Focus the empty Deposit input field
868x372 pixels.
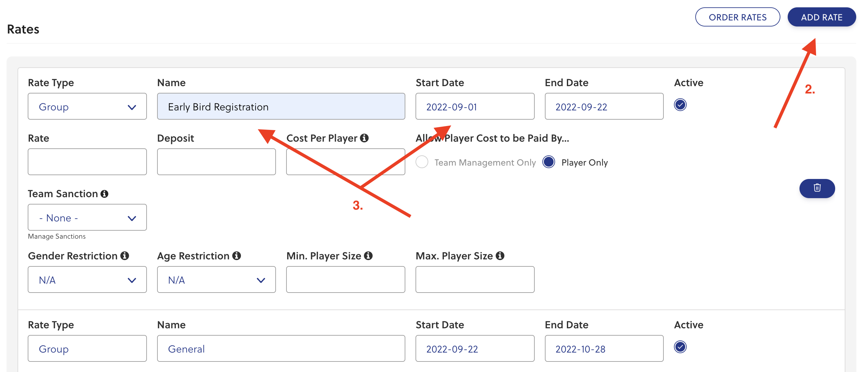click(x=216, y=161)
